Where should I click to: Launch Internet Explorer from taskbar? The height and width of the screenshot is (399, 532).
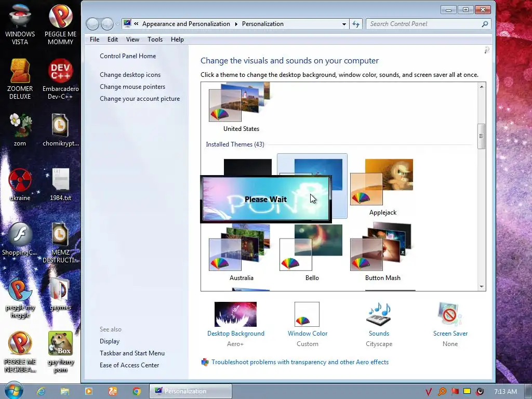pyautogui.click(x=41, y=391)
